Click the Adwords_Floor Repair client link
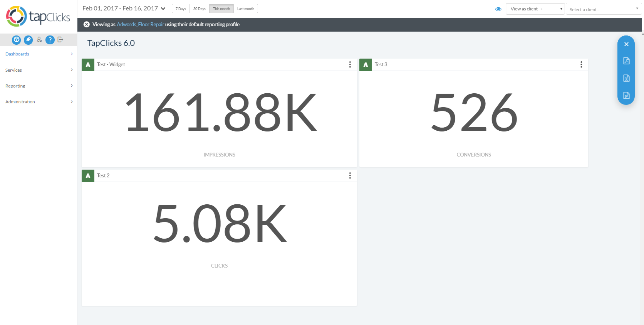This screenshot has width=644, height=325. tap(140, 24)
